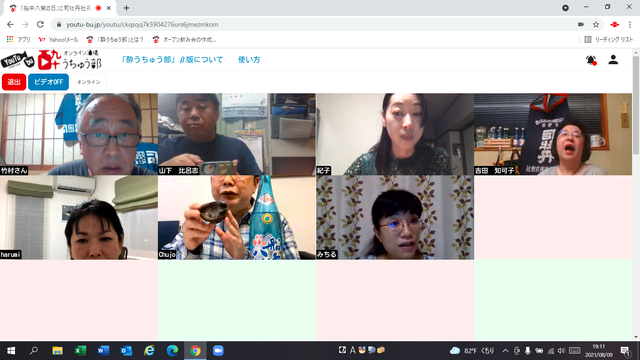The height and width of the screenshot is (360, 640).
Task: Open Zoom from taskbar
Action: point(218,351)
